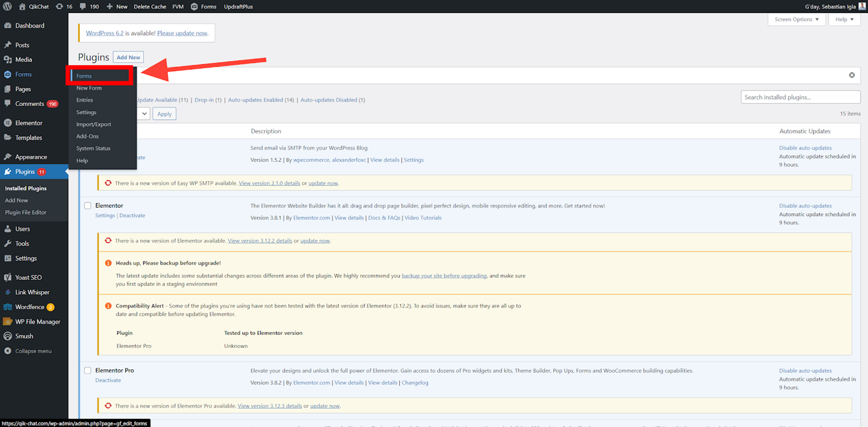Viewport: 868px width, 427px height.
Task: Click the Yoast SEO sidebar icon
Action: point(7,278)
